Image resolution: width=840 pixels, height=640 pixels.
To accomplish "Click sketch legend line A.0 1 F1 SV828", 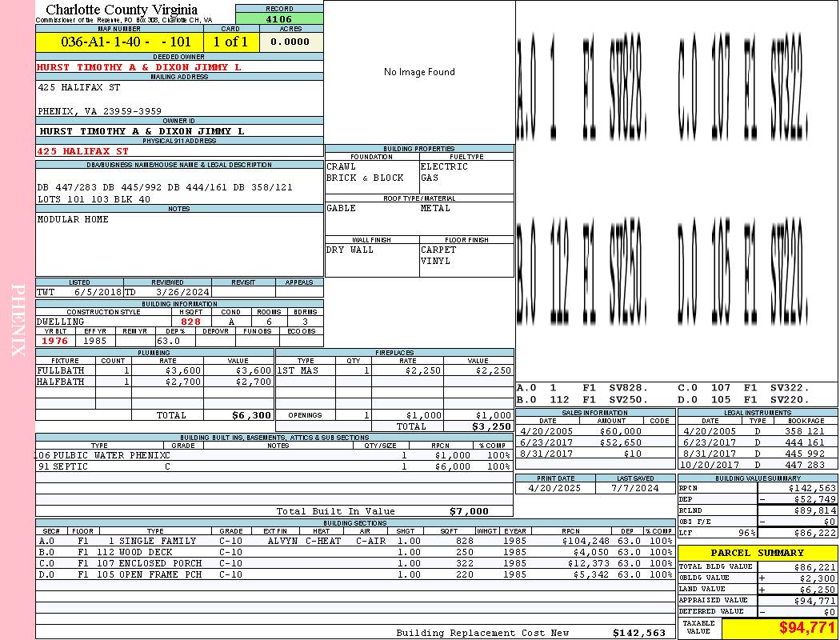I will pyautogui.click(x=583, y=388).
